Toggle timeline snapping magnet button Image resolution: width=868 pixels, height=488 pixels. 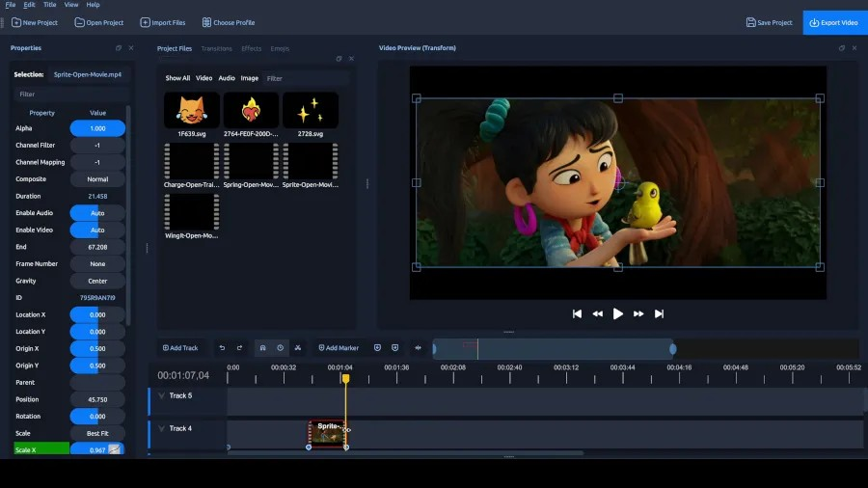(x=262, y=348)
